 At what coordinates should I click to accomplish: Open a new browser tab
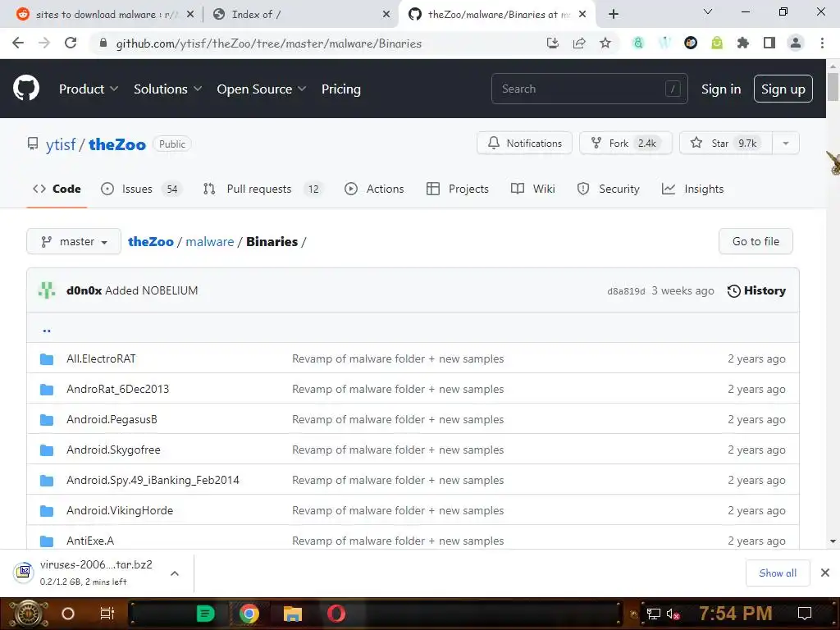[614, 14]
